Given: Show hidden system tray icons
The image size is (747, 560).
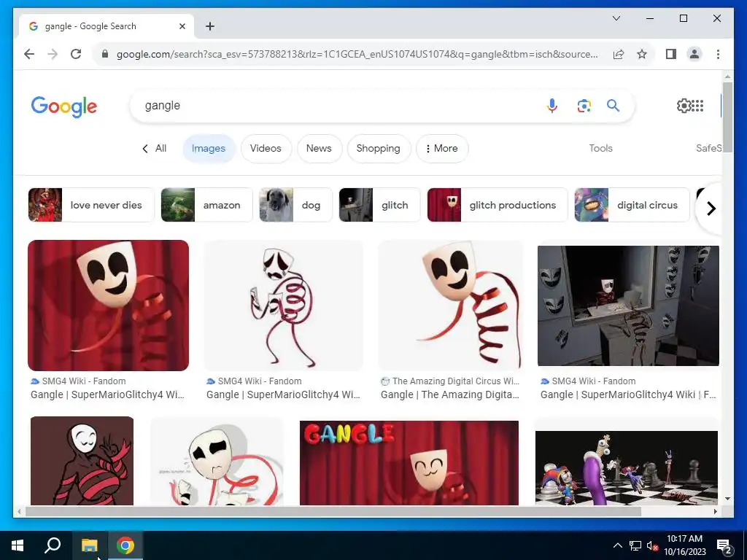Looking at the screenshot, I should tap(617, 545).
